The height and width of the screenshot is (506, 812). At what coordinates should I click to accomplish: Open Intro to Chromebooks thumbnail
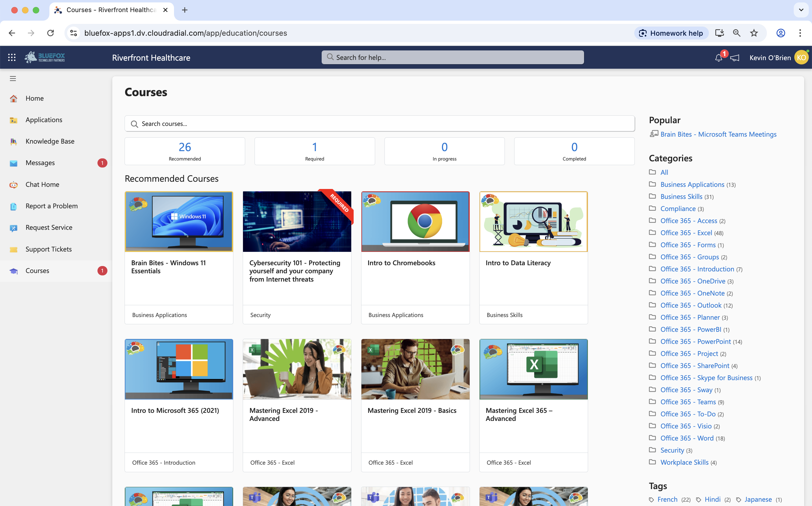[415, 221]
